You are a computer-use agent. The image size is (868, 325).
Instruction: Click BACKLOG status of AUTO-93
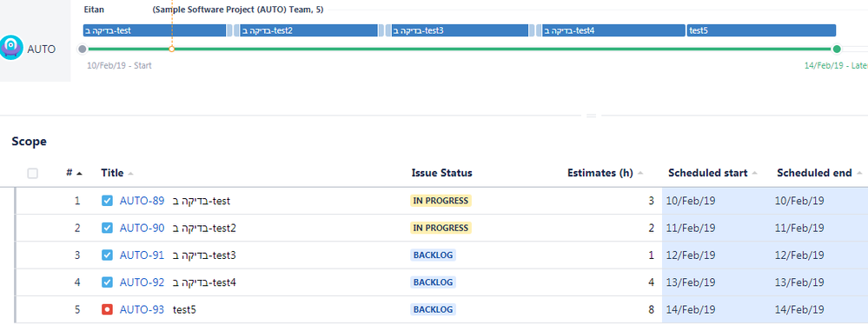point(433,309)
